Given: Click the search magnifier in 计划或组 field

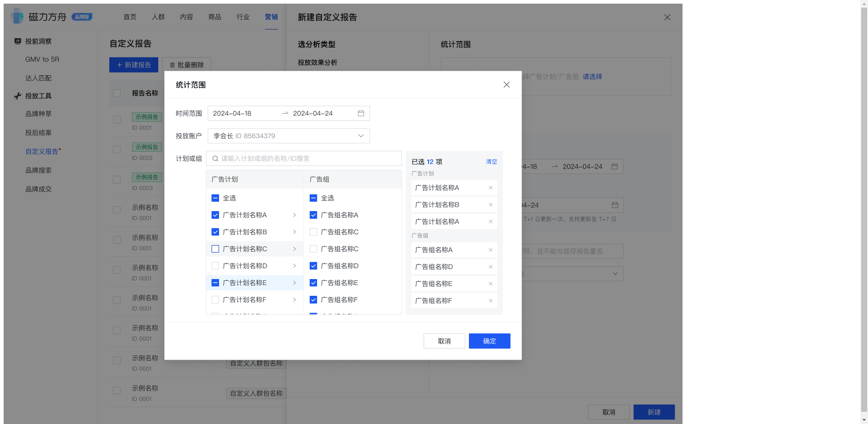Looking at the screenshot, I should [215, 158].
